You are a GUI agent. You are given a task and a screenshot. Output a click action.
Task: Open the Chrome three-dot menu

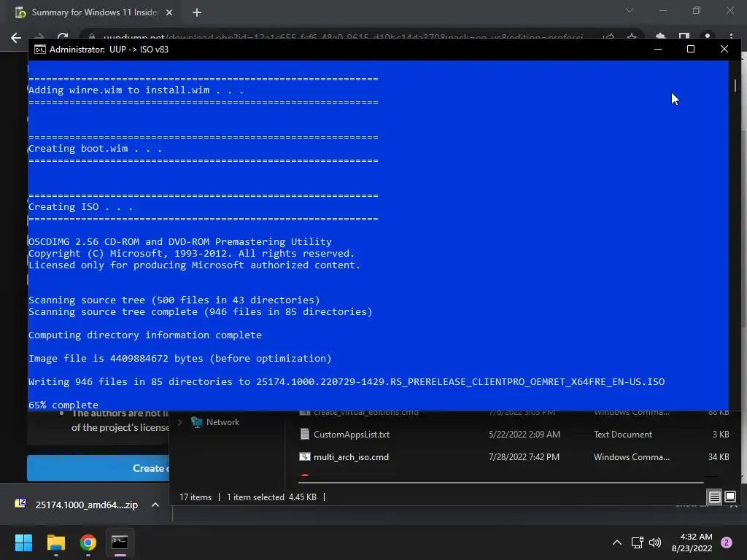[731, 37]
